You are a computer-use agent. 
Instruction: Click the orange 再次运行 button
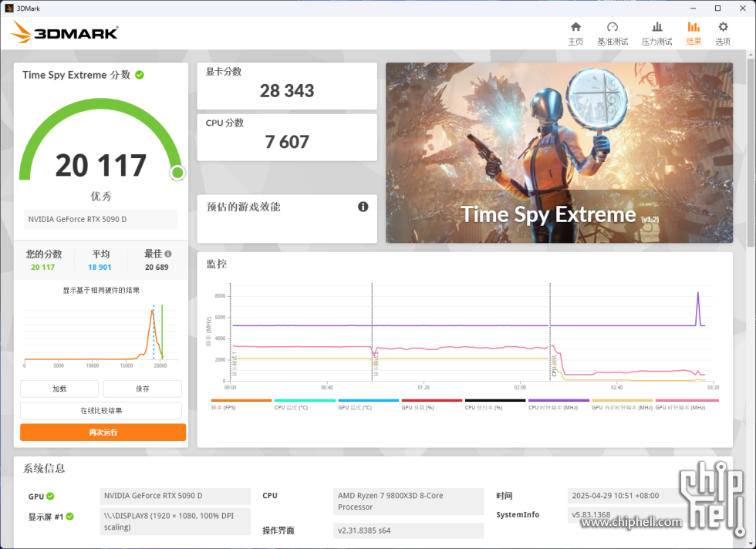[103, 433]
